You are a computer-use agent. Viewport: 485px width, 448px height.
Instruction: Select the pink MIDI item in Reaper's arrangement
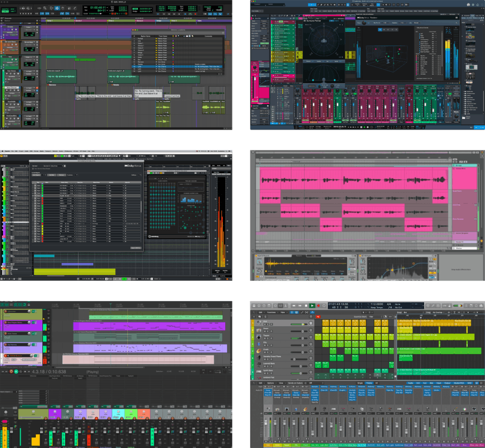pos(138,360)
